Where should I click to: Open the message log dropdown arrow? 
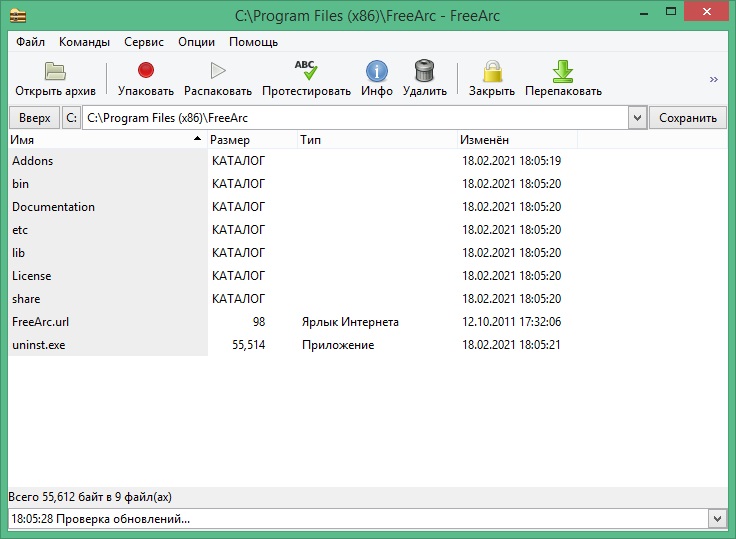[x=717, y=519]
